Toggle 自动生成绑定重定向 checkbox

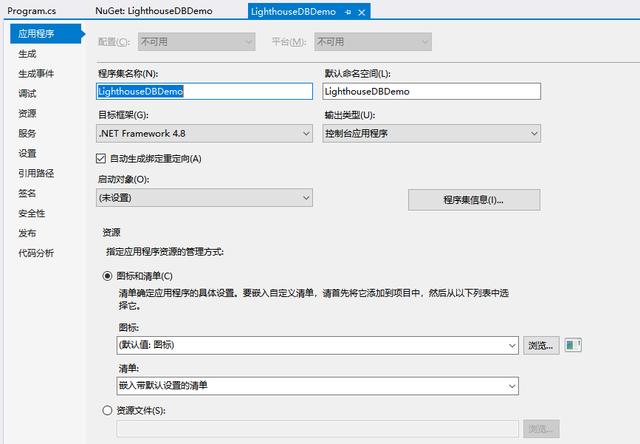point(101,158)
